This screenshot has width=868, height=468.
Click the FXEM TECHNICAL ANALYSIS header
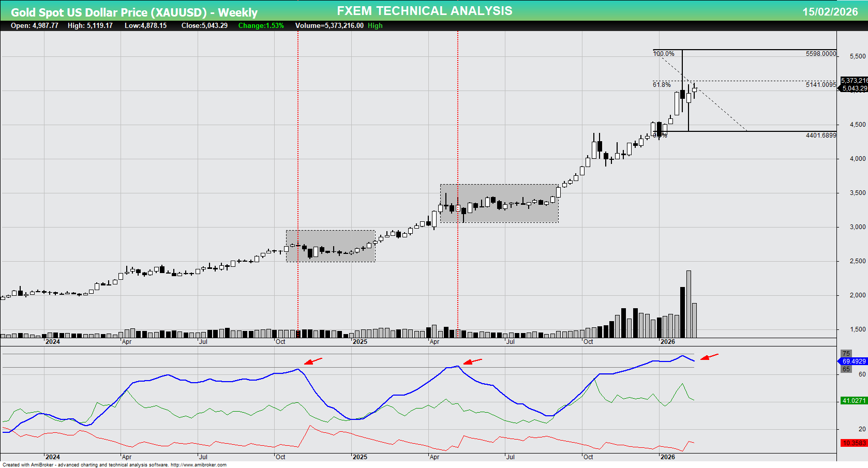click(424, 10)
